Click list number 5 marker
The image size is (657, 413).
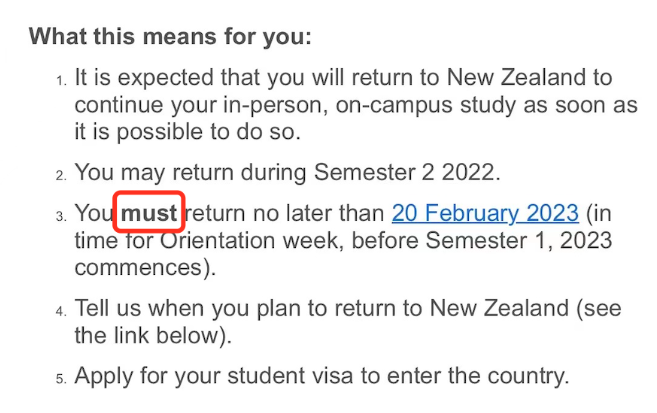point(61,379)
